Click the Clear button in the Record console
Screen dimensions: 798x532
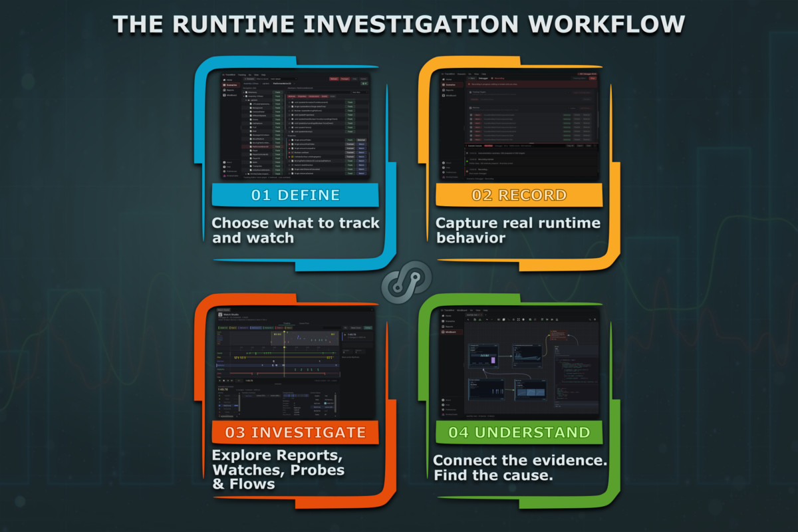coord(589,146)
